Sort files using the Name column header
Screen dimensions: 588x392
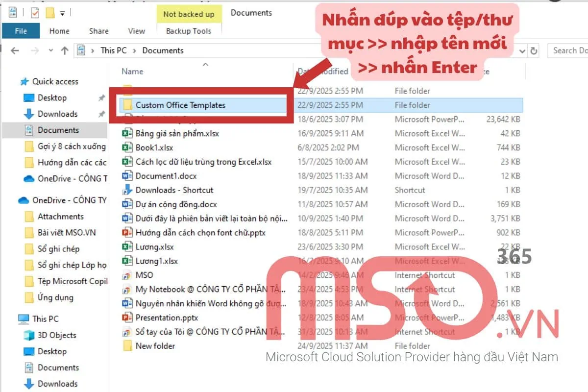click(131, 71)
